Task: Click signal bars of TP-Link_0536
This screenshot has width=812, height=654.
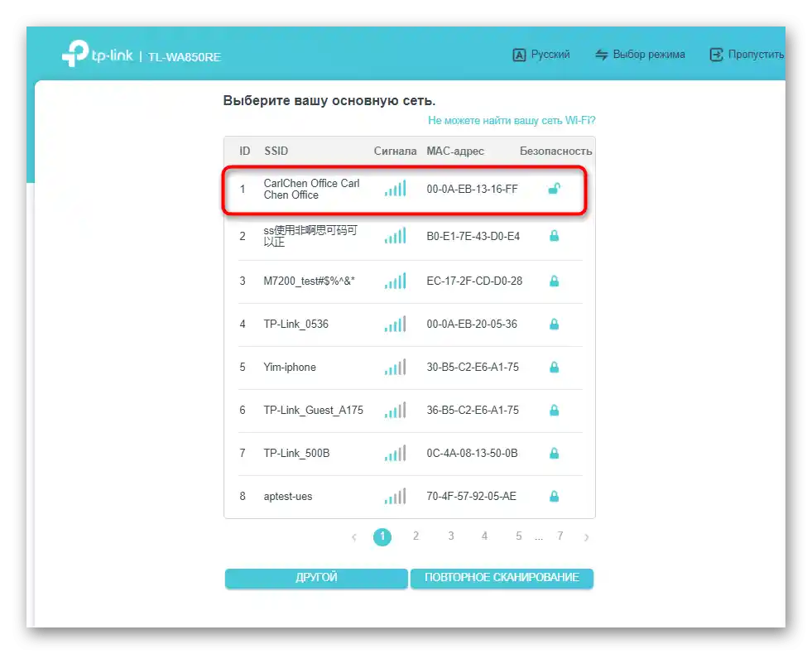Action: [x=395, y=325]
